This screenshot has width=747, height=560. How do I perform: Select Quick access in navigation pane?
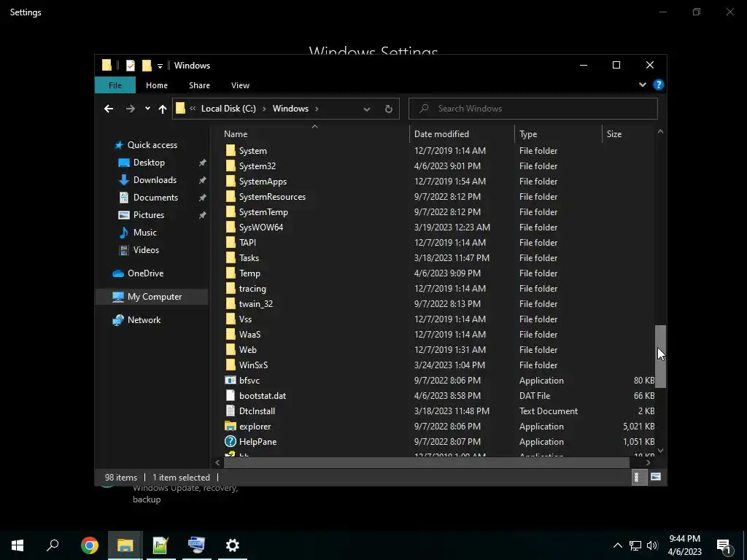[152, 145]
